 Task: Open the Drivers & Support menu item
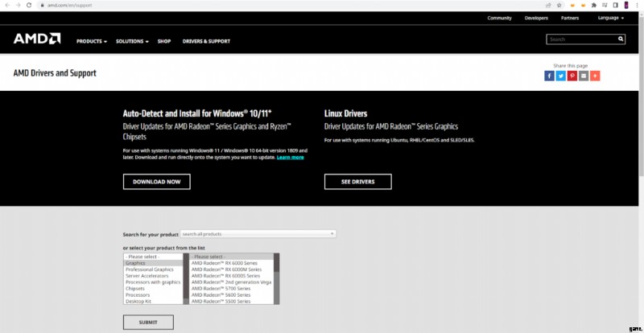click(206, 41)
